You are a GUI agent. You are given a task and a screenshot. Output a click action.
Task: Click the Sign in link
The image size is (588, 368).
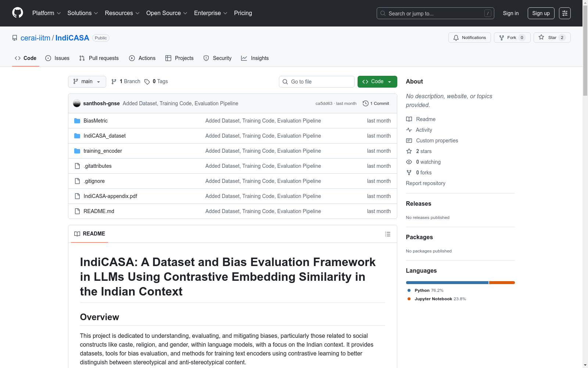click(511, 13)
